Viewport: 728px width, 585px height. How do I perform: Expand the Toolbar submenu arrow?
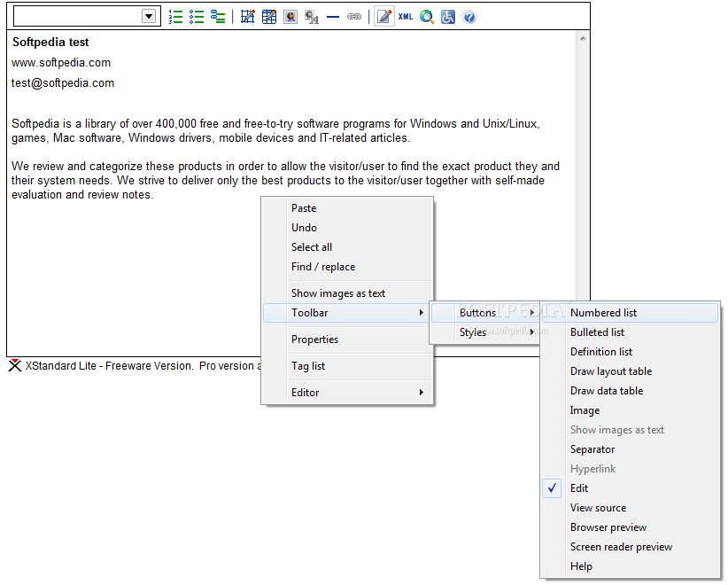click(x=421, y=313)
